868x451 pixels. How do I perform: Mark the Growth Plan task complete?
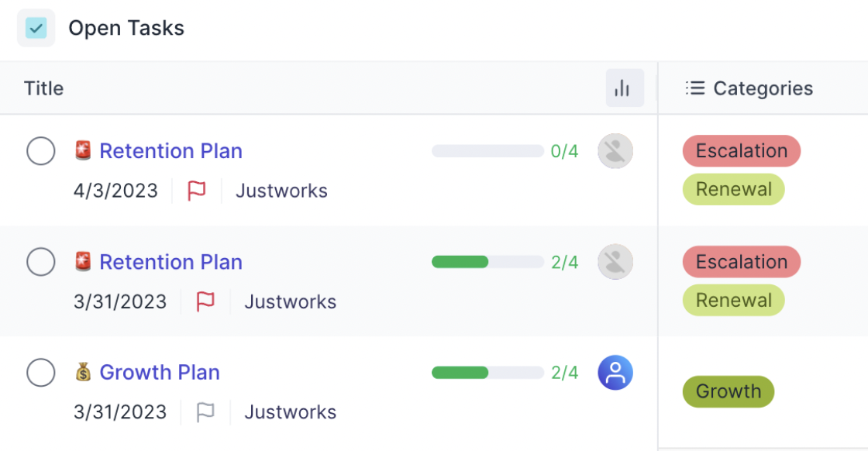41,373
